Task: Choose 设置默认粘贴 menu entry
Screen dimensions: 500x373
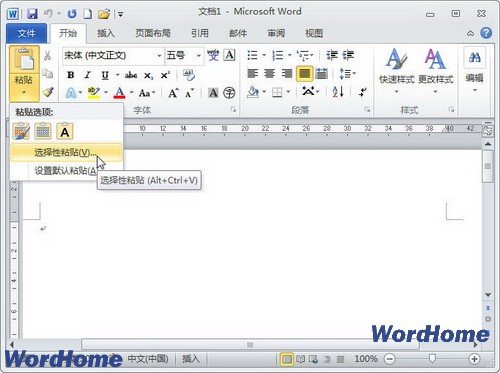Action: [66, 171]
